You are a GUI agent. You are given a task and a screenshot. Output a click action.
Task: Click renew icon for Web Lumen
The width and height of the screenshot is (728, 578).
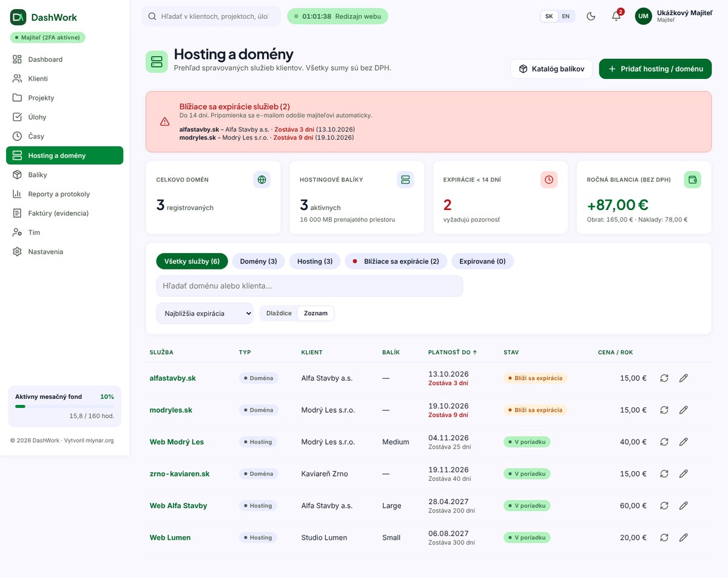664,537
